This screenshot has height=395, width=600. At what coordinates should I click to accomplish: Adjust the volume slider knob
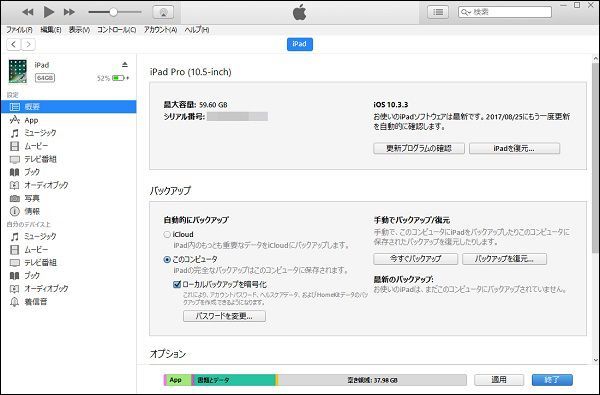pyautogui.click(x=113, y=12)
